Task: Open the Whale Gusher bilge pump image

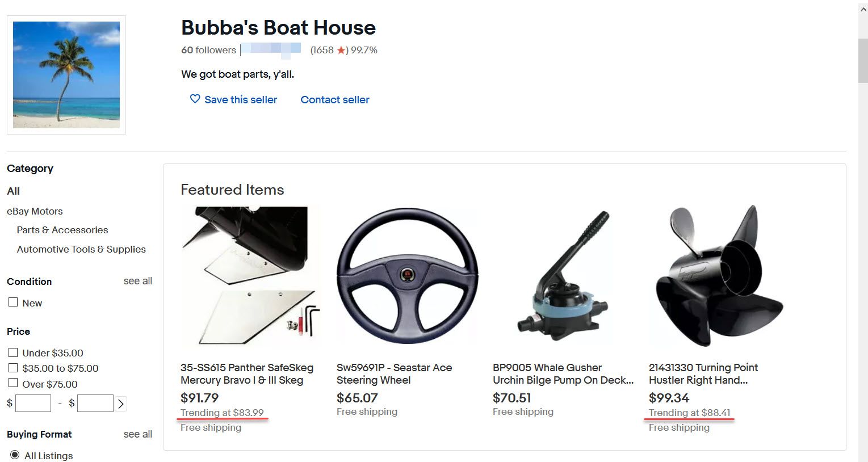Action: coord(563,276)
